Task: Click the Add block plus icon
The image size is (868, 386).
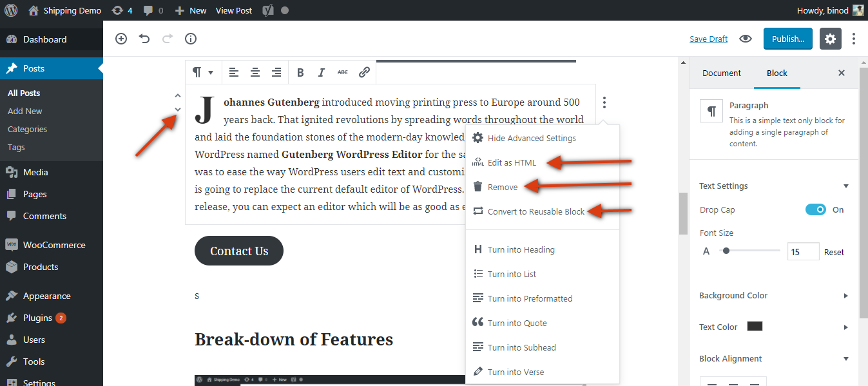Action: click(x=121, y=39)
